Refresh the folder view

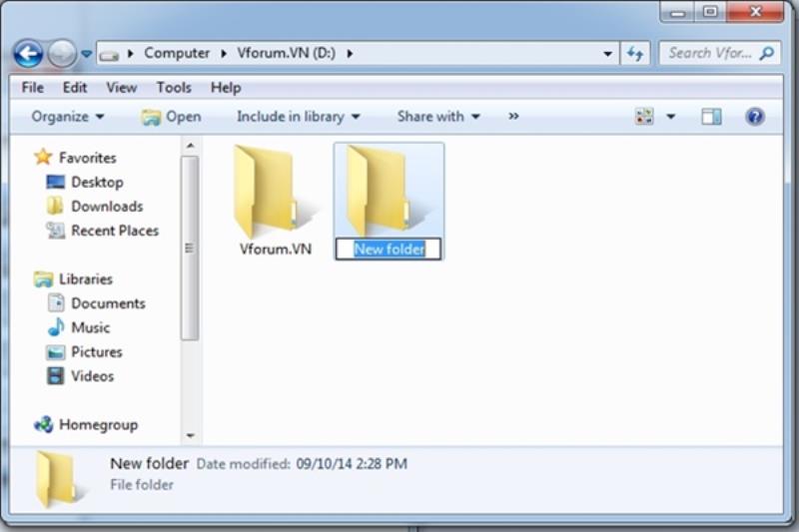(x=635, y=54)
